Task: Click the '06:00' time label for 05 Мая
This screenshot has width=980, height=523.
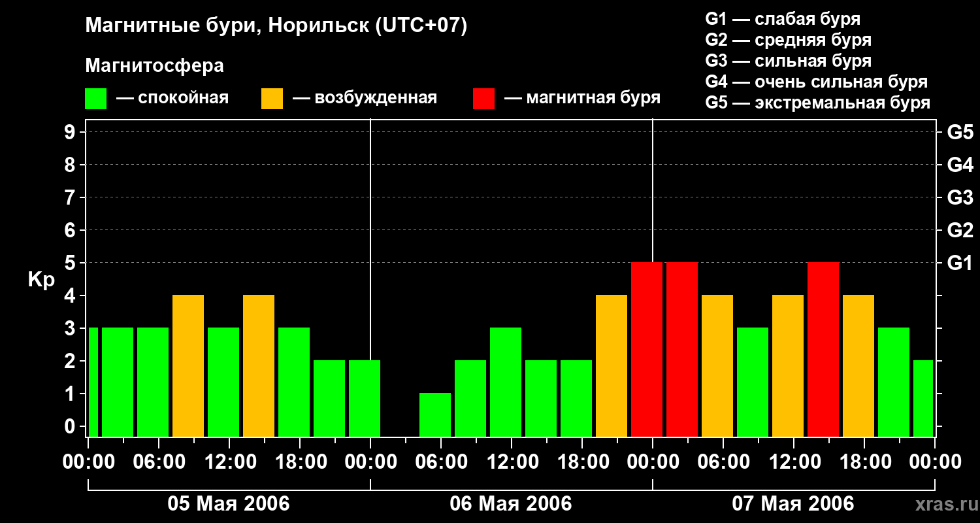Action: click(x=159, y=462)
